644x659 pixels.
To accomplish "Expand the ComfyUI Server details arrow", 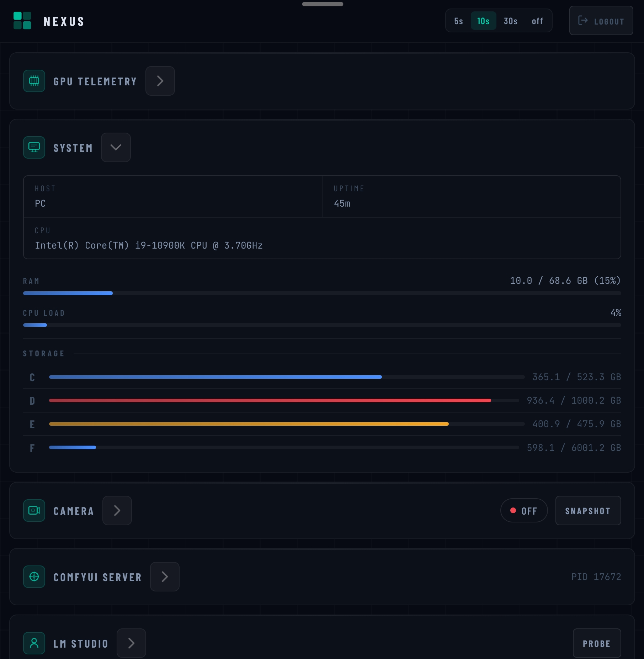I will click(165, 576).
